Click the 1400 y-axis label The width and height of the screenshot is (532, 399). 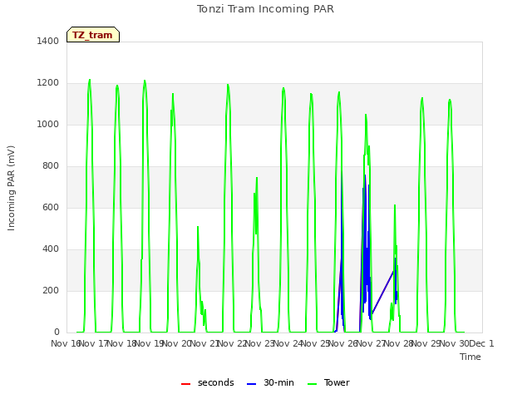48,41
